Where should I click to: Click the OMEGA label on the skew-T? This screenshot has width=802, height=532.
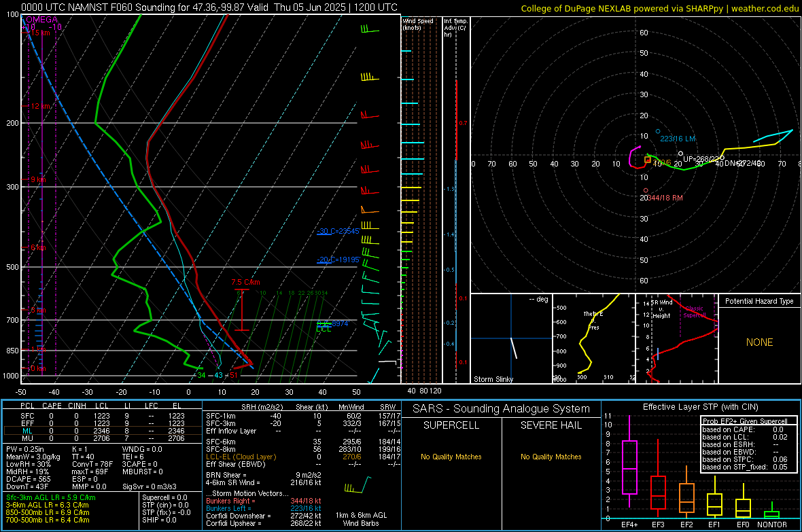pos(41,20)
